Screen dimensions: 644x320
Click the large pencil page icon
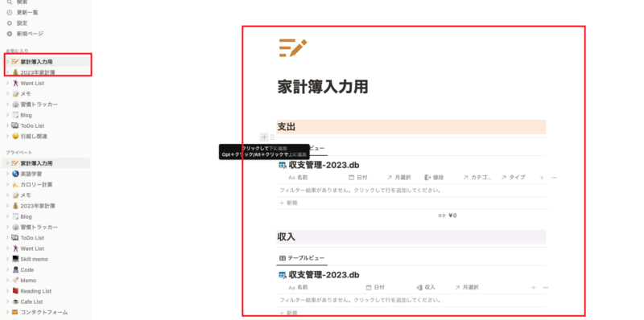(293, 48)
